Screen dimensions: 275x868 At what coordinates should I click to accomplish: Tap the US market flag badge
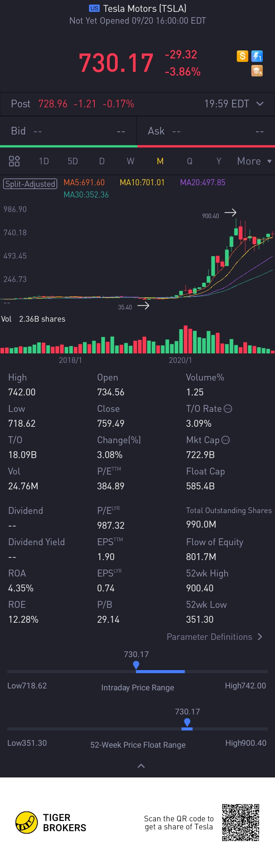tap(94, 8)
